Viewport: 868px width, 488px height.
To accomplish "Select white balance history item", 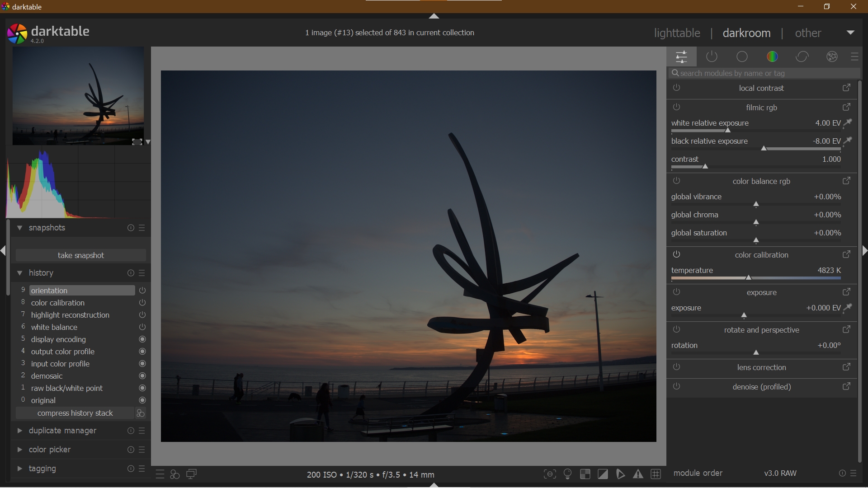I will click(54, 327).
